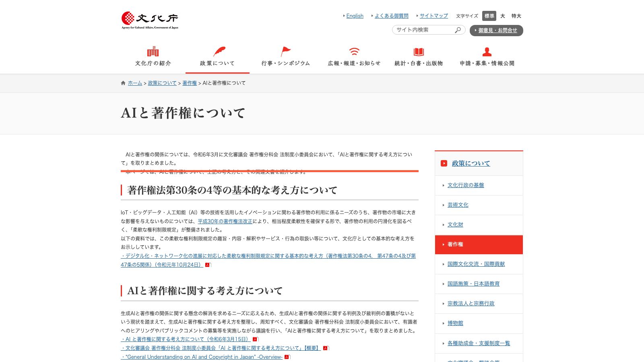
Task: Click heading 著作権法第30条の4等の基本的な考え方について
Action: pyautogui.click(x=232, y=190)
